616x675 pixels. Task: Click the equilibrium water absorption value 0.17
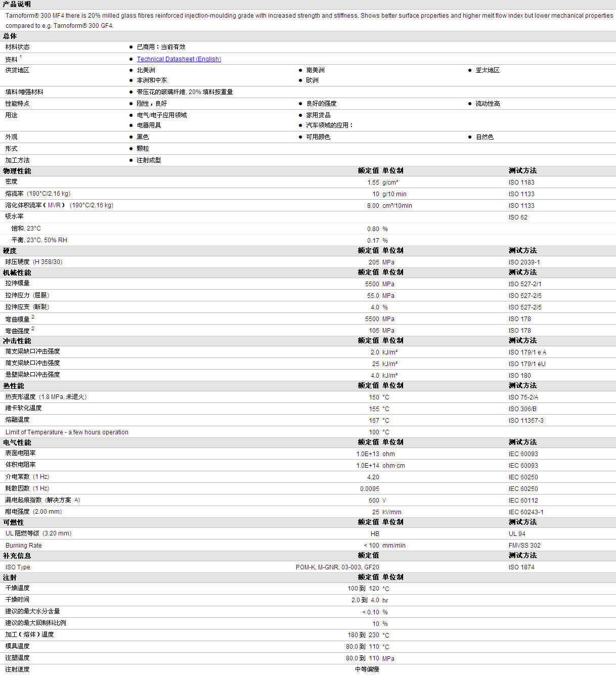(x=373, y=241)
